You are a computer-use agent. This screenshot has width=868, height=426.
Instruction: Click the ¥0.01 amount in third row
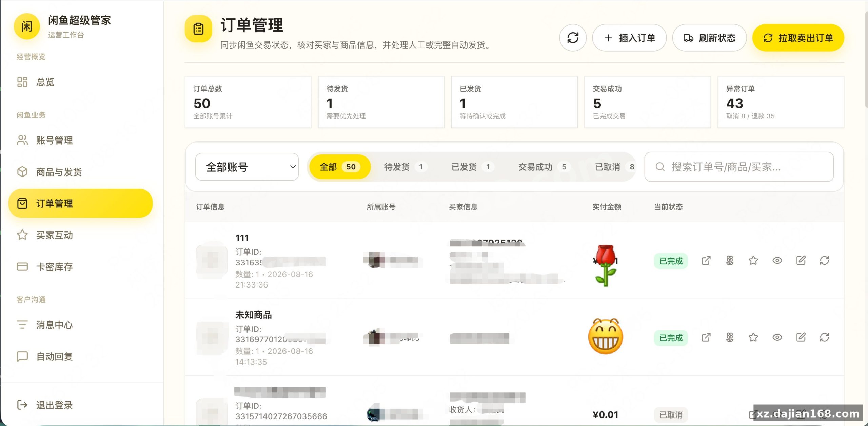coord(605,415)
